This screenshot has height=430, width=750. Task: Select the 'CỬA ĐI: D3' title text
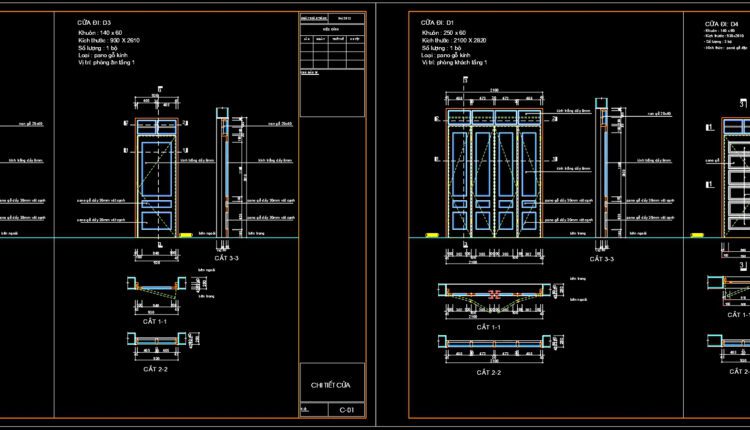[x=94, y=22]
